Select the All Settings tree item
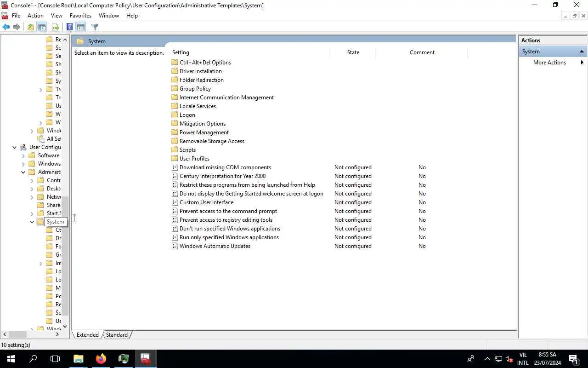588x368 pixels. 54,139
